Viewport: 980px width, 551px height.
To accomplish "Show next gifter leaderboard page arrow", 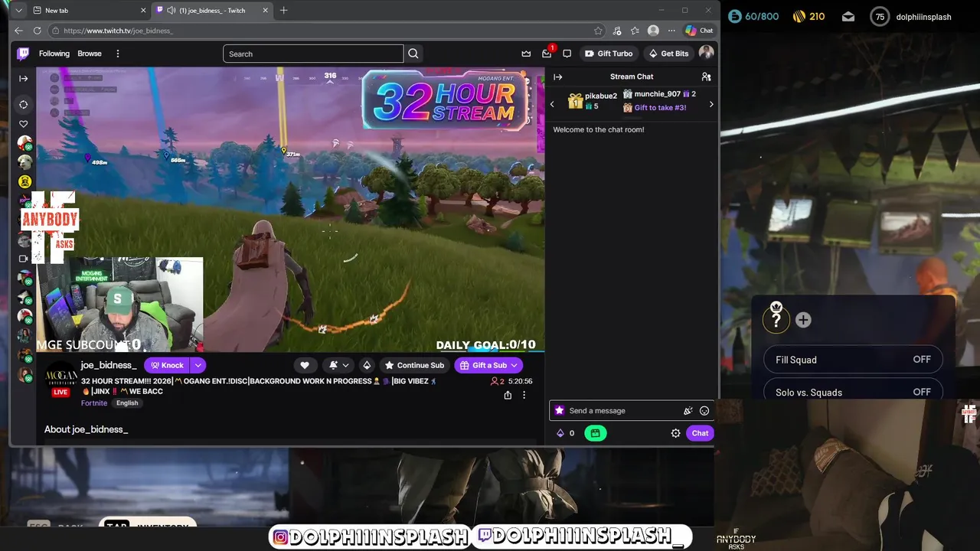I will [x=711, y=104].
